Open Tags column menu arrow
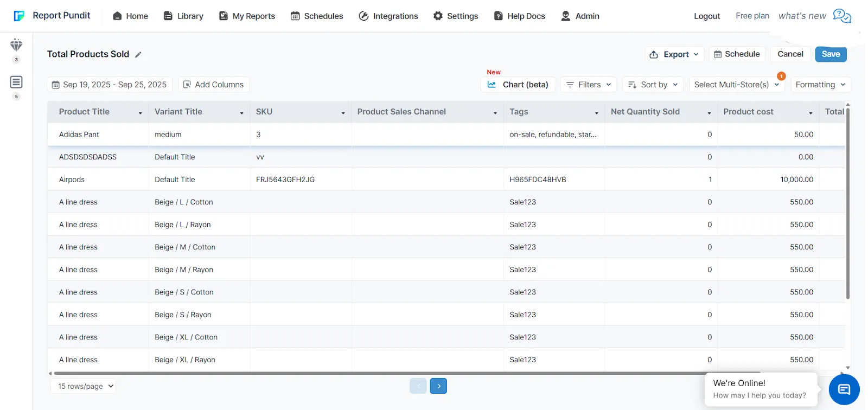Screen dimensions: 868x410 click(597, 113)
